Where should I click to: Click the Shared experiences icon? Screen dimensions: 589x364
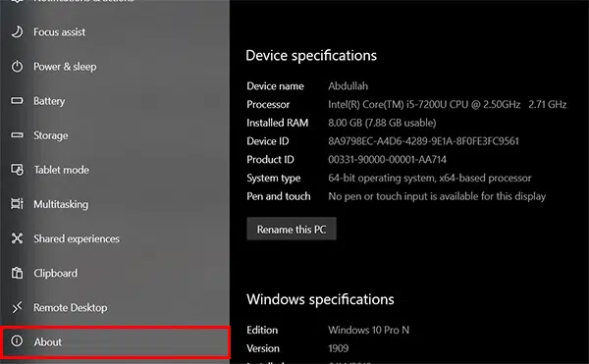coord(17,238)
